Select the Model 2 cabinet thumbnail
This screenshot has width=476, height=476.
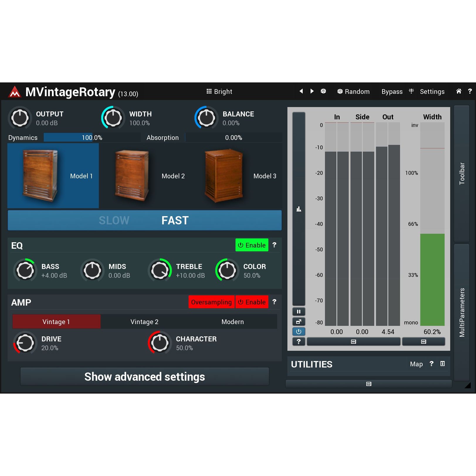(x=144, y=176)
